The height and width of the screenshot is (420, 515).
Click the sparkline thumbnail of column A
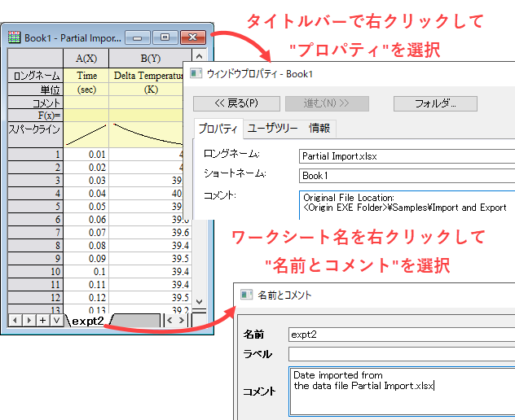pos(86,135)
